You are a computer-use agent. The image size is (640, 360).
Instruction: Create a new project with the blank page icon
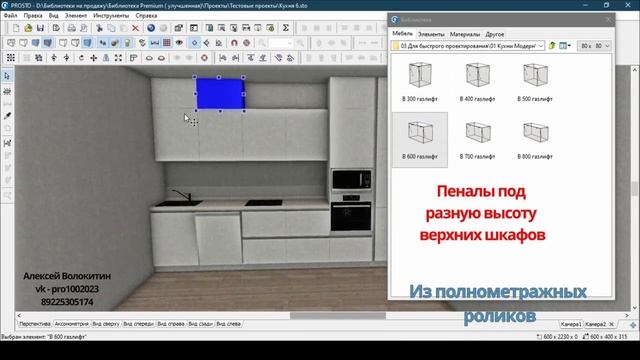[x=16, y=28]
